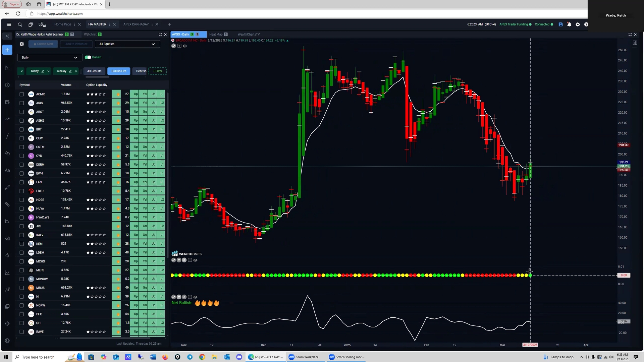
Task: Open APEX DRKHADAY tab options dots
Action: (x=152, y=24)
